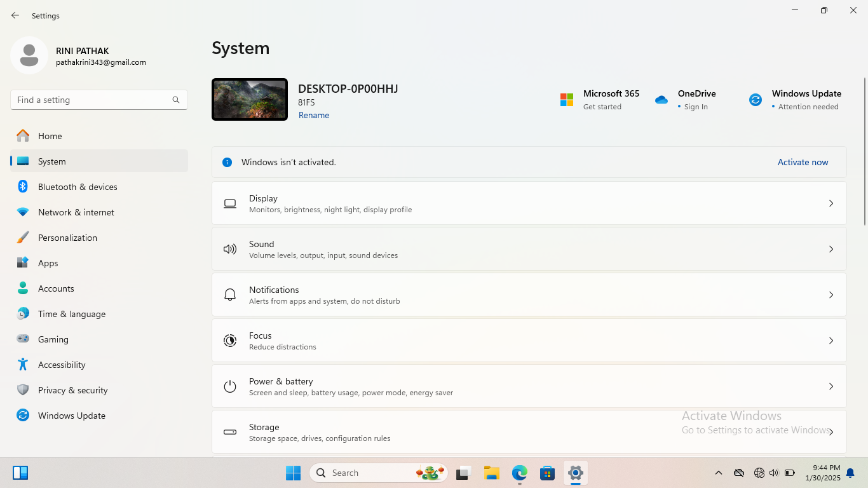Click Windows Update sync icon in header
868x488 pixels.
pos(756,100)
